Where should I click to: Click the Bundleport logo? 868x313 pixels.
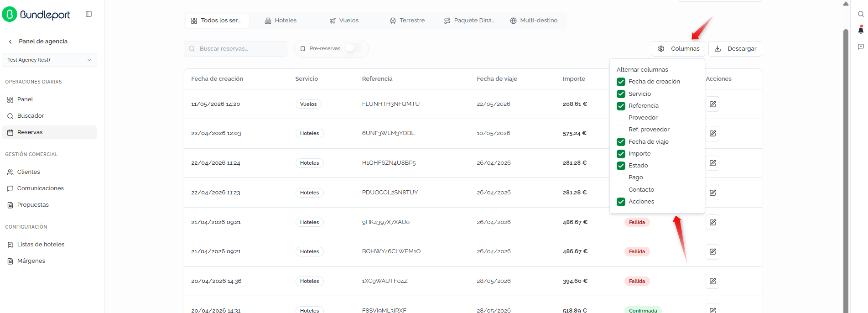click(36, 14)
